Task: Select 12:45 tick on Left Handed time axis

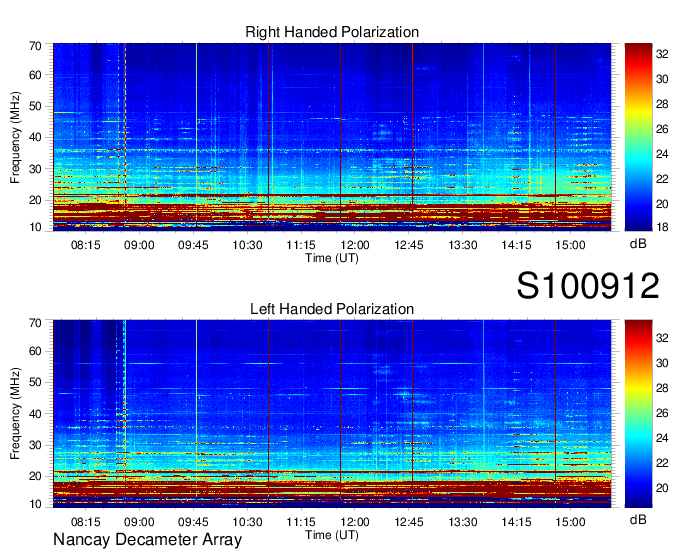Action: (409, 522)
